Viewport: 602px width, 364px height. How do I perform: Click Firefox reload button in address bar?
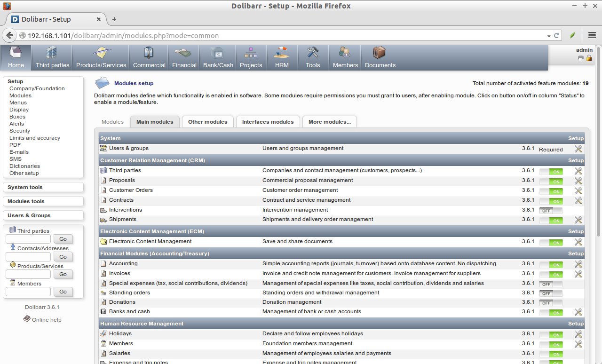click(x=557, y=35)
